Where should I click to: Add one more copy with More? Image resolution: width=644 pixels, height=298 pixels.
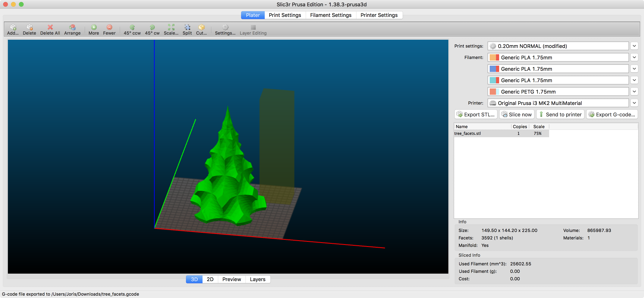tap(94, 29)
